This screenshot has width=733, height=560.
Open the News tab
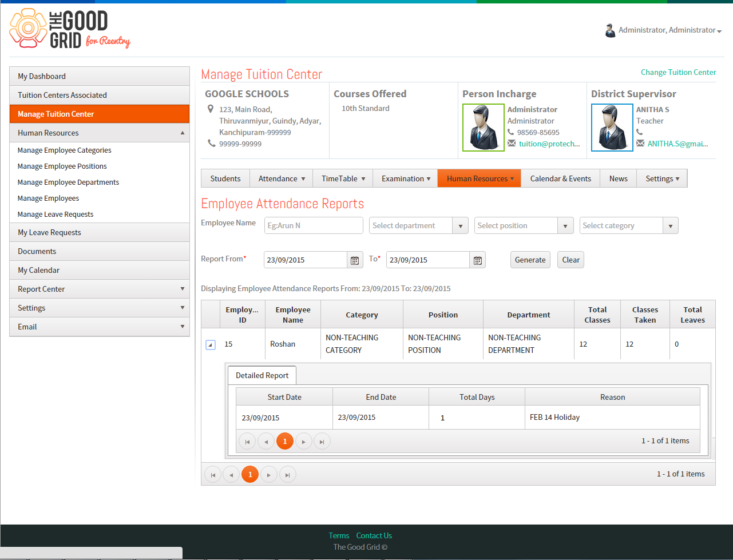coord(619,178)
